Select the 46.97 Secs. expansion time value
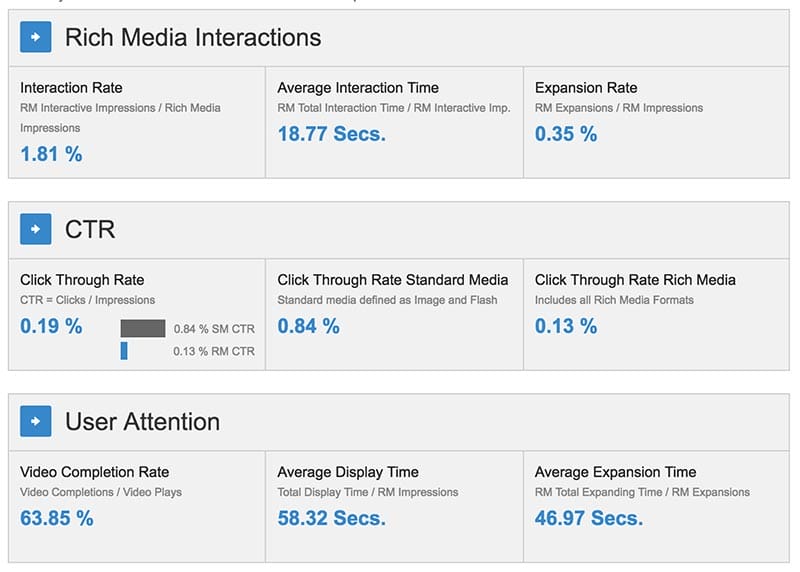 coord(589,518)
